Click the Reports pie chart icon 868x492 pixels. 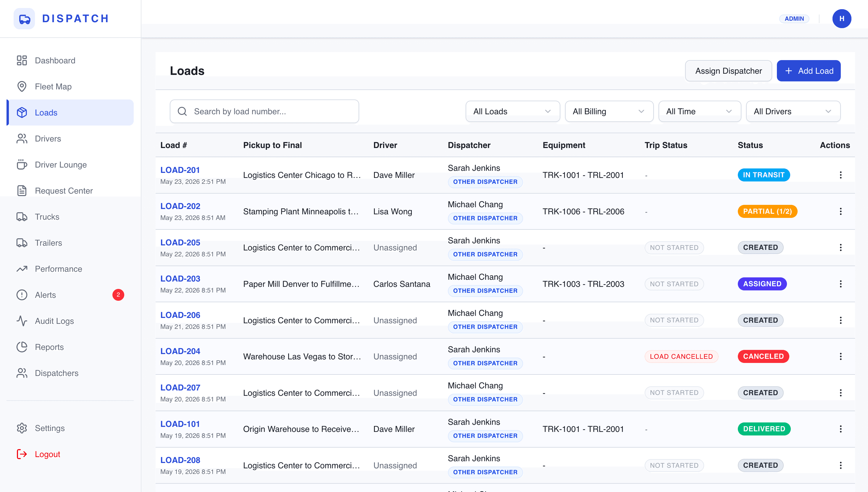[x=22, y=347]
